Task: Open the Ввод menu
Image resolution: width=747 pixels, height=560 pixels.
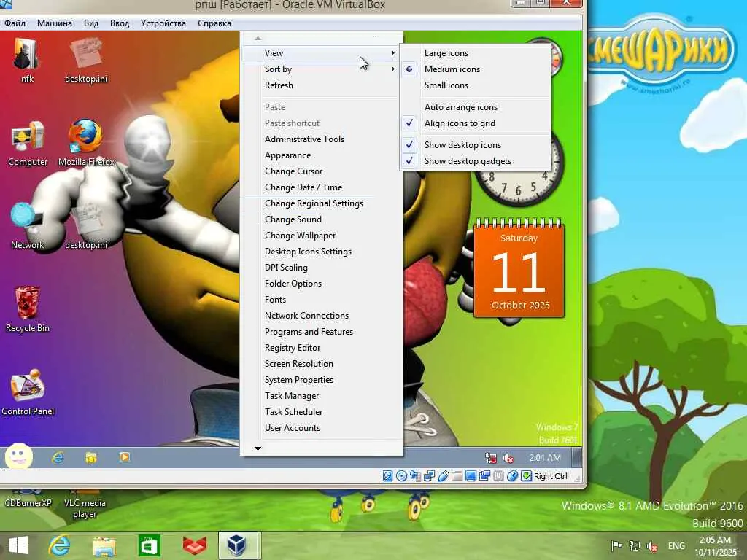Action: (x=120, y=23)
